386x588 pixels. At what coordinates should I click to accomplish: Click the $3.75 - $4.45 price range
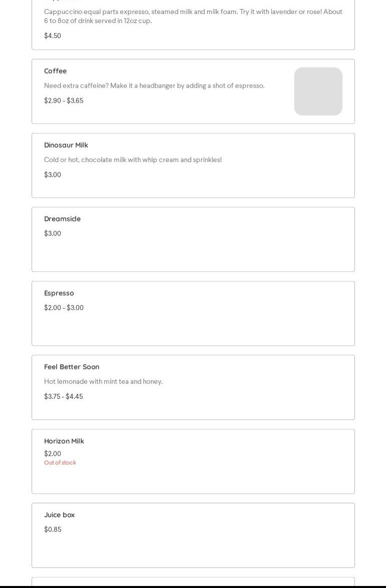coord(63,396)
